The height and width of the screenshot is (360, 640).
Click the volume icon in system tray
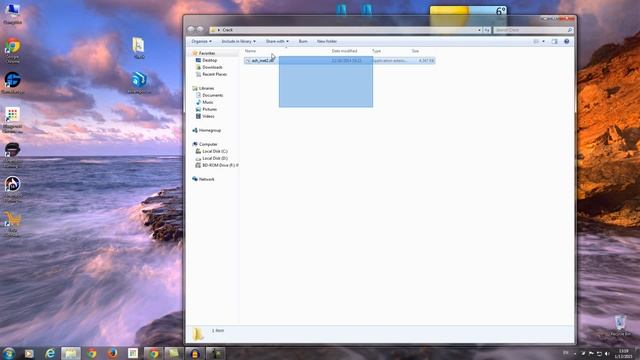607,353
